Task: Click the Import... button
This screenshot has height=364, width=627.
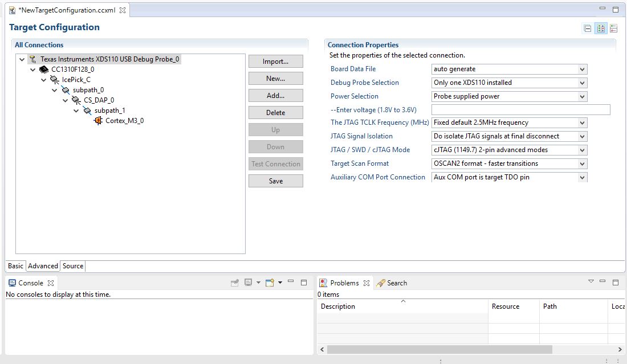Action: [275, 62]
